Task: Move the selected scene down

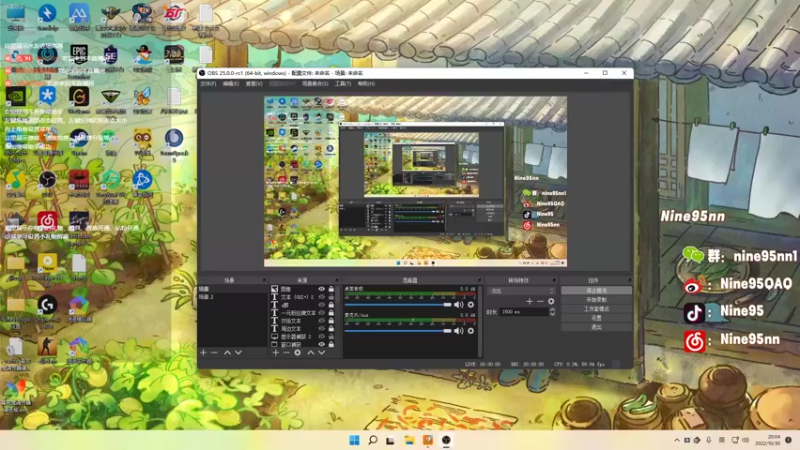Action: (238, 353)
